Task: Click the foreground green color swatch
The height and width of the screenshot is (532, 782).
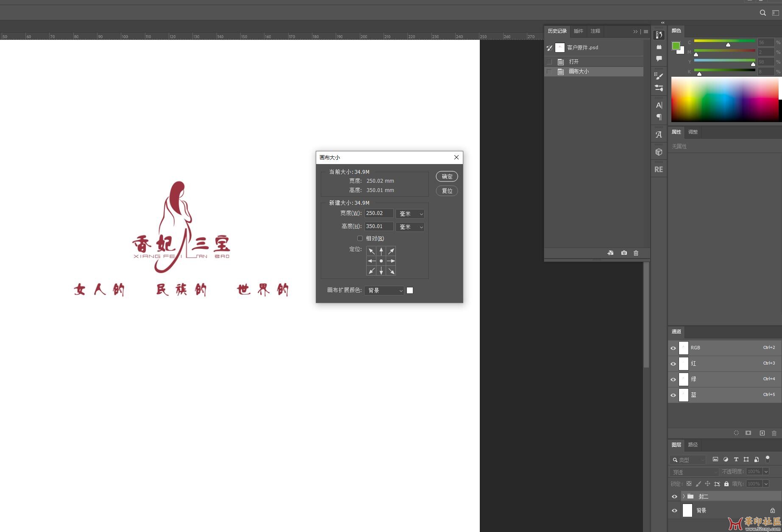Action: [x=676, y=46]
